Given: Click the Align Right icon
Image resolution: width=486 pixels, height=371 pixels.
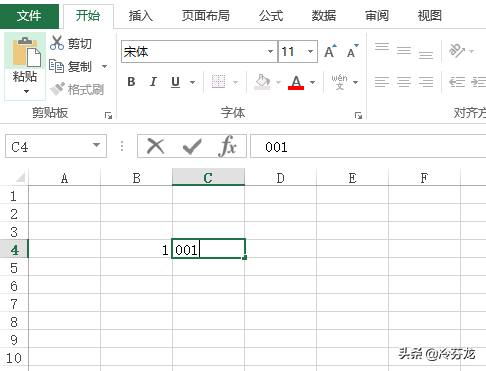Looking at the screenshot, I should (x=426, y=82).
